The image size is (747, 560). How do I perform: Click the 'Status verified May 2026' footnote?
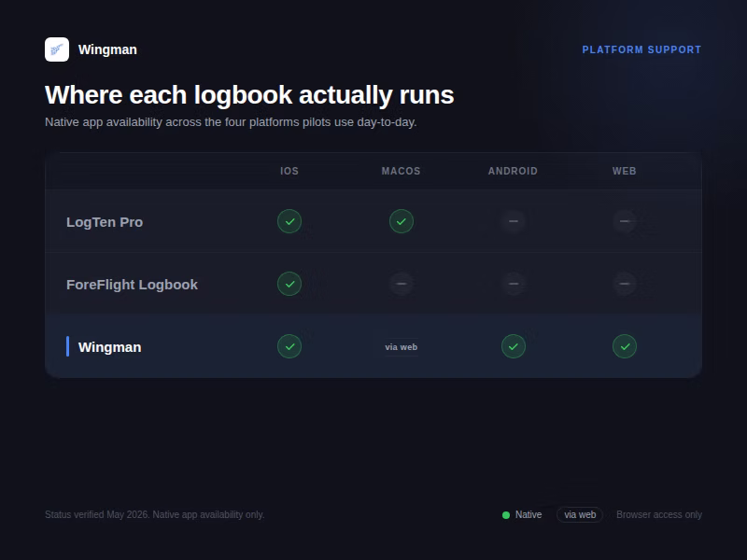click(155, 515)
